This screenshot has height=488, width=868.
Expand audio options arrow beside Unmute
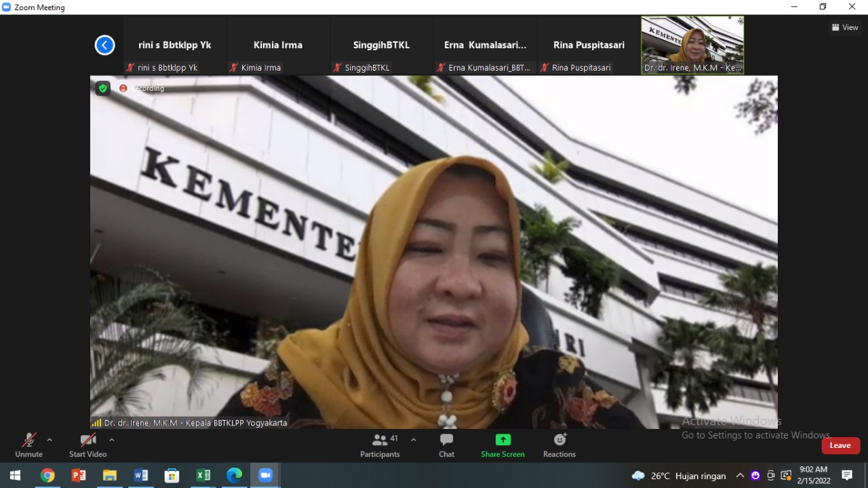point(50,440)
